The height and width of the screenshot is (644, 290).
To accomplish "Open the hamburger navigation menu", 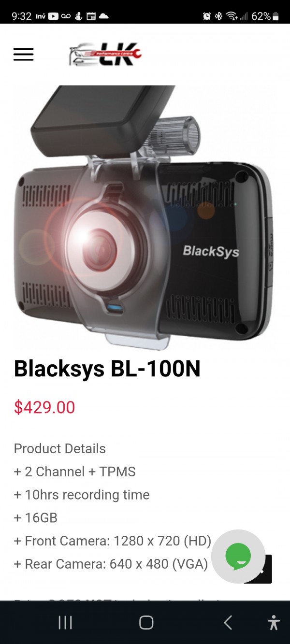I will tap(23, 54).
